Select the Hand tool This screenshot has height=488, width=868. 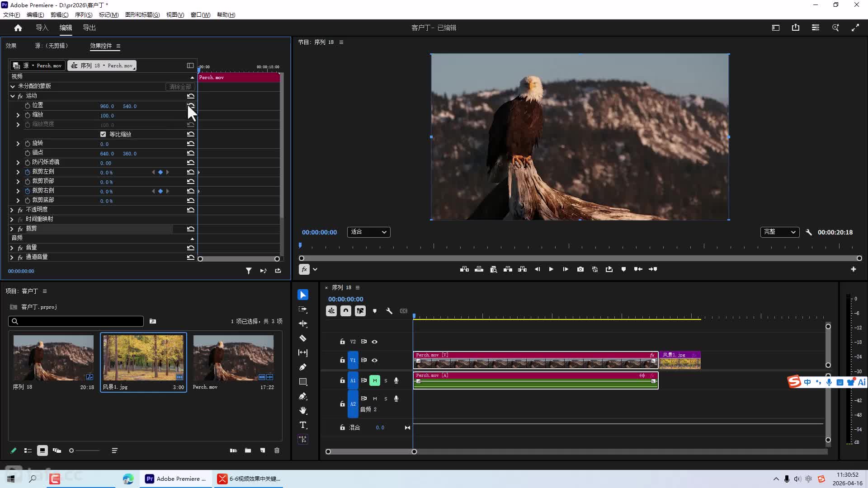303,410
